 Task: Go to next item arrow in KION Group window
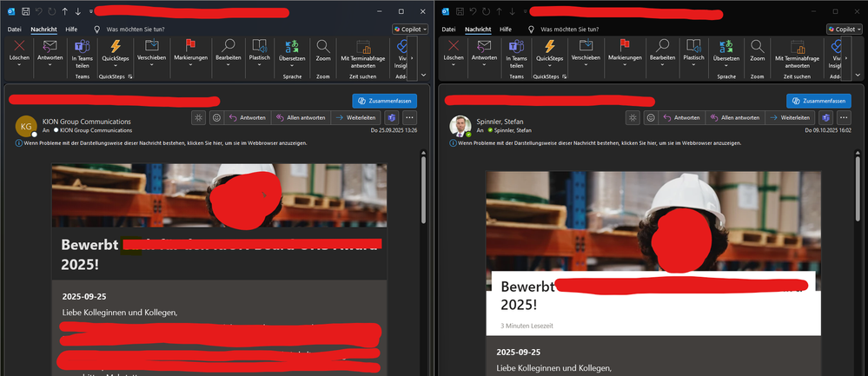click(78, 11)
